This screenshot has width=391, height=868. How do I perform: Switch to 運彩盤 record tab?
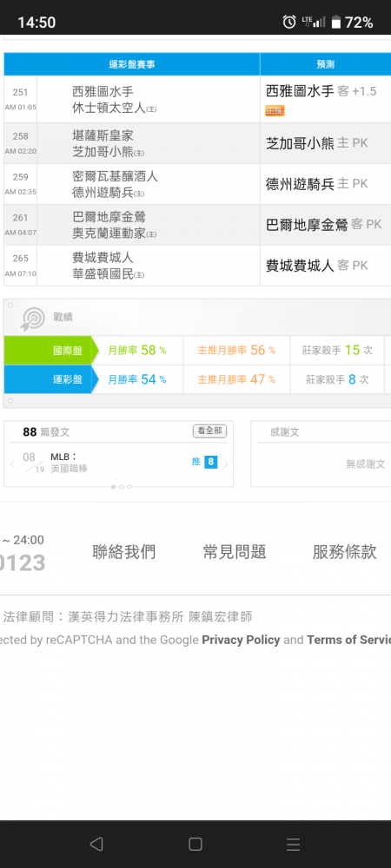click(50, 379)
